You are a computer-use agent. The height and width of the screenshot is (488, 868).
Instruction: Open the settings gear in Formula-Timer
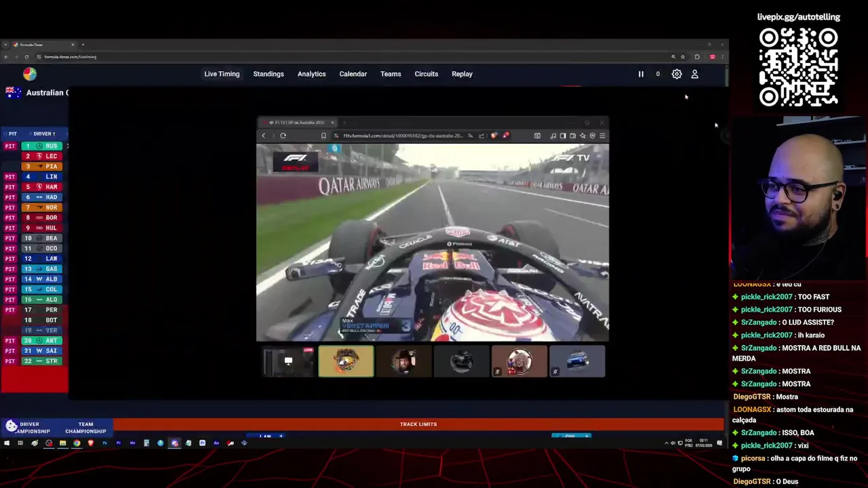pos(677,74)
